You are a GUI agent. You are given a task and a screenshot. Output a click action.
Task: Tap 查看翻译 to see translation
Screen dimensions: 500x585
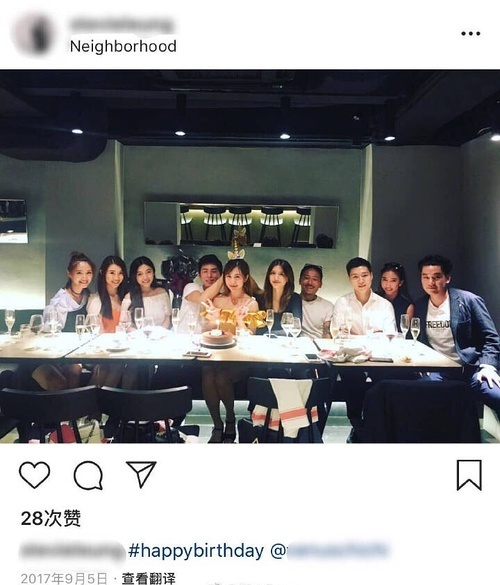pyautogui.click(x=149, y=578)
